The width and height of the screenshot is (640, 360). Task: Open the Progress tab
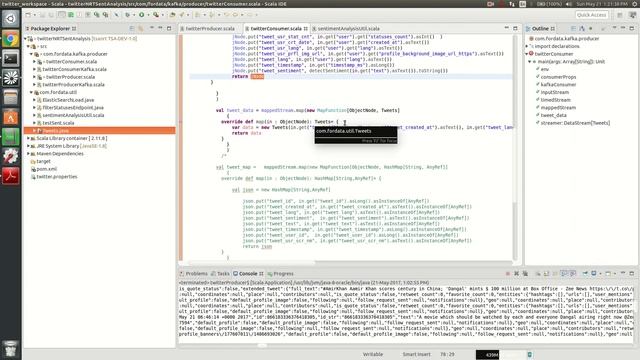click(x=281, y=273)
